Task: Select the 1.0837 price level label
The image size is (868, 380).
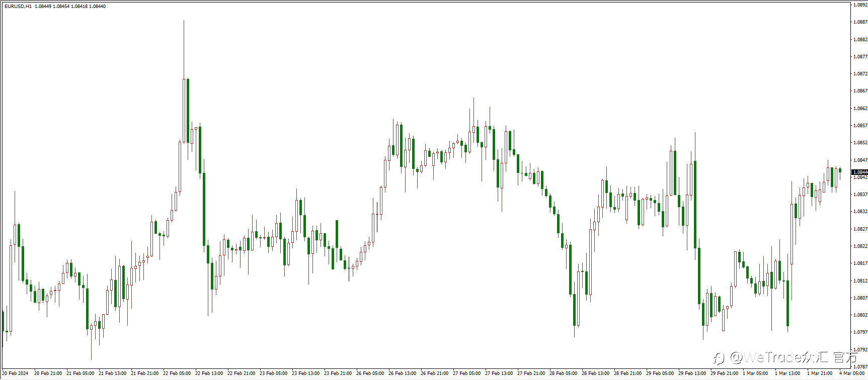Action: tap(860, 195)
